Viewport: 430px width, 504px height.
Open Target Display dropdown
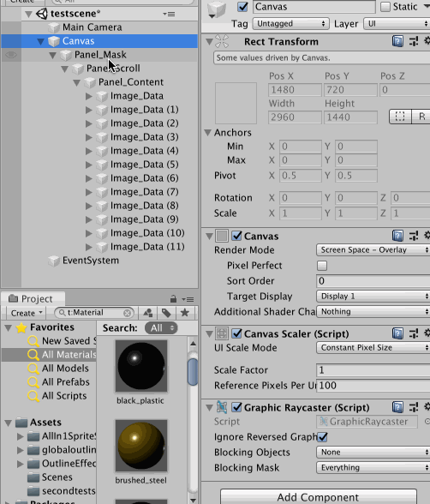coord(373,296)
